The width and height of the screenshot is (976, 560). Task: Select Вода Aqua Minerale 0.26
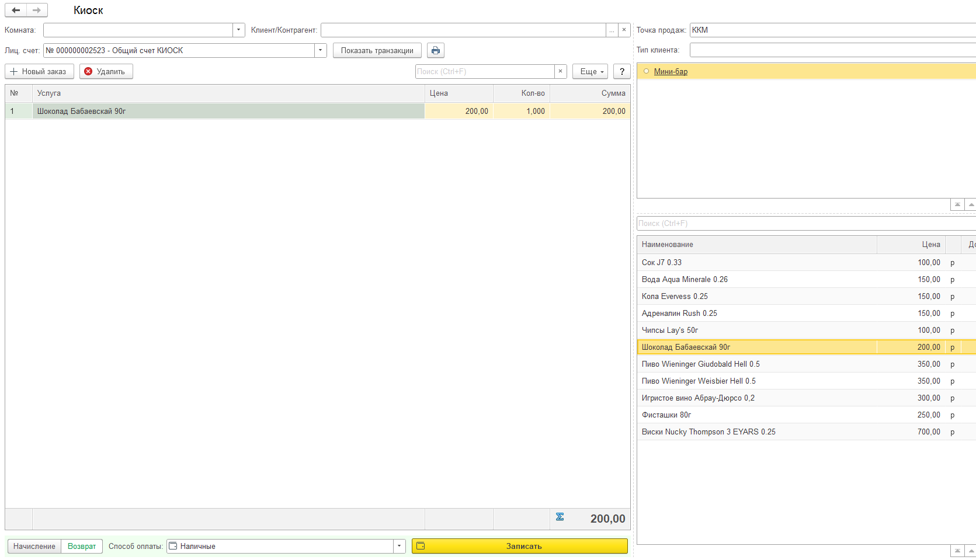coord(806,279)
